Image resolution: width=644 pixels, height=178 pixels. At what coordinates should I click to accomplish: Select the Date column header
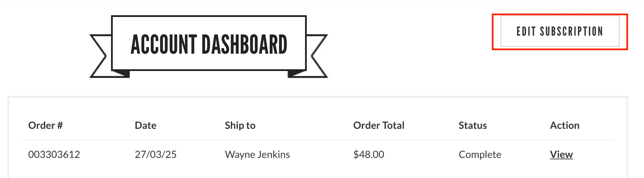145,125
